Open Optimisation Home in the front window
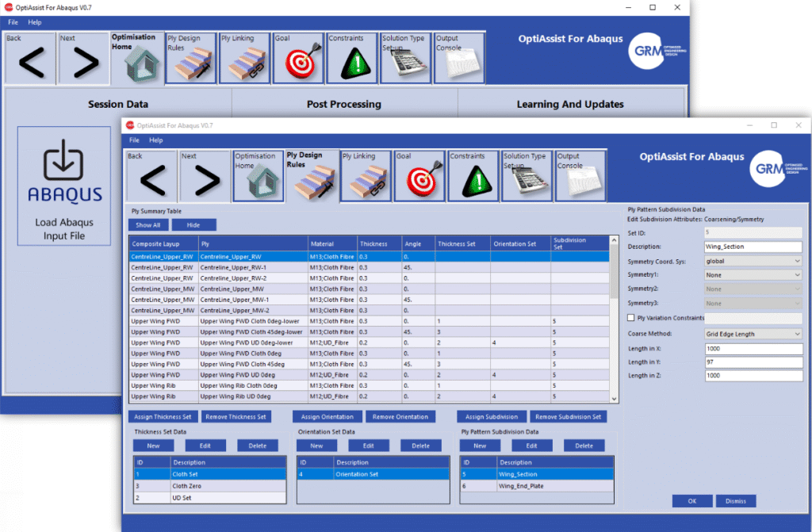812x532 pixels. (259, 176)
